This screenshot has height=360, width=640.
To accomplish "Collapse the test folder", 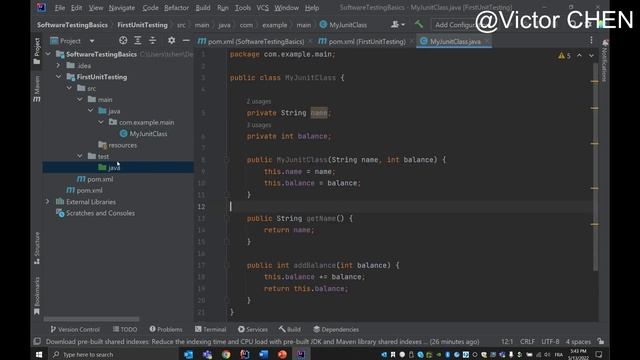I will click(x=80, y=156).
